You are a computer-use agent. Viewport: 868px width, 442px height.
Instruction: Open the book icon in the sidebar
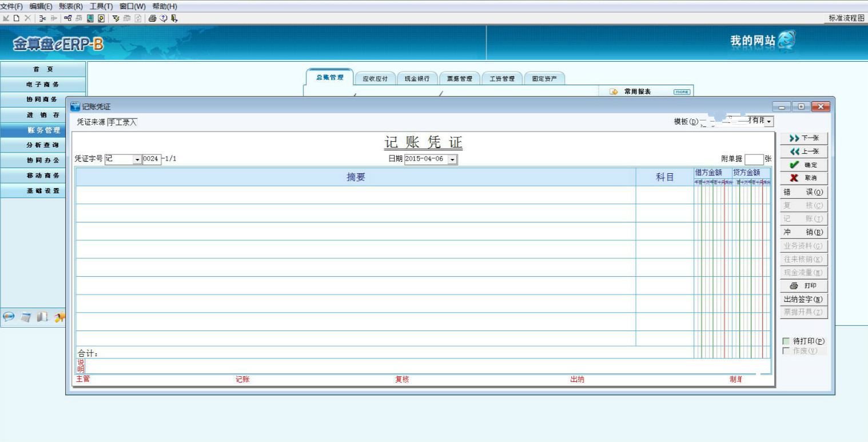click(42, 317)
